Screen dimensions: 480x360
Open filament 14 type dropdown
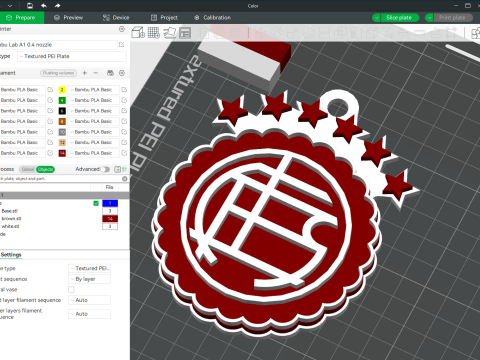[94, 153]
